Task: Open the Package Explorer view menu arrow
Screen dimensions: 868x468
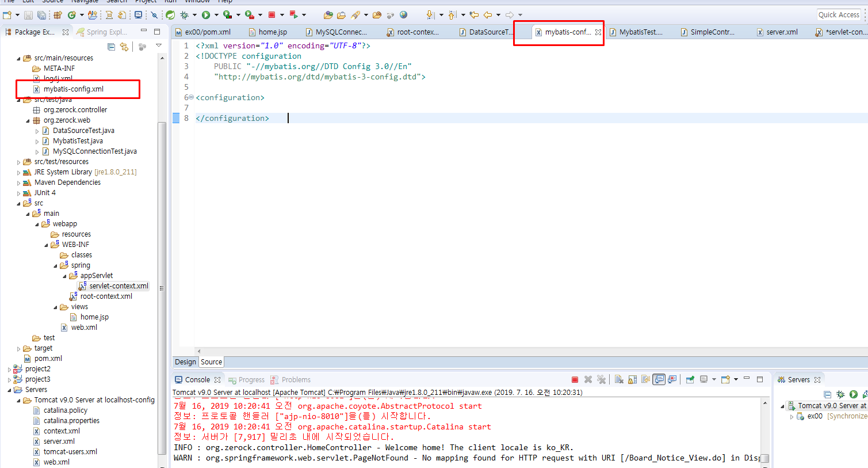Action: 159,45
